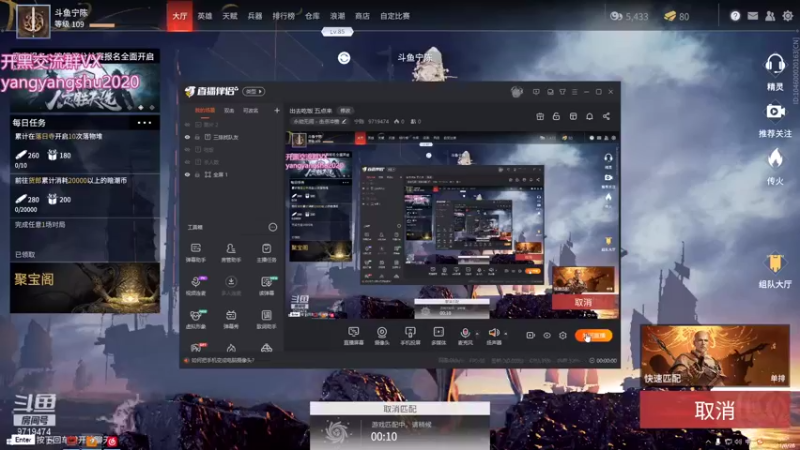The height and width of the screenshot is (450, 800).
Task: Switch to the 兵器 tab
Action: click(x=255, y=16)
